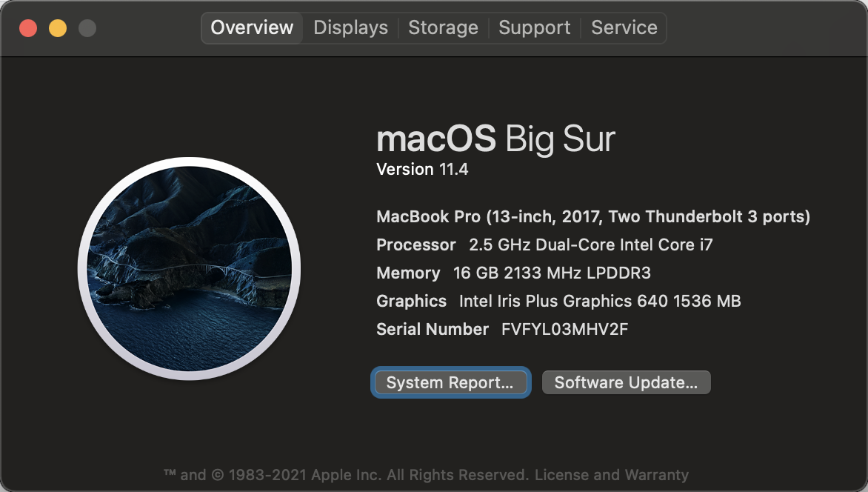The image size is (868, 492).
Task: Select the Overview tab
Action: click(x=252, y=27)
